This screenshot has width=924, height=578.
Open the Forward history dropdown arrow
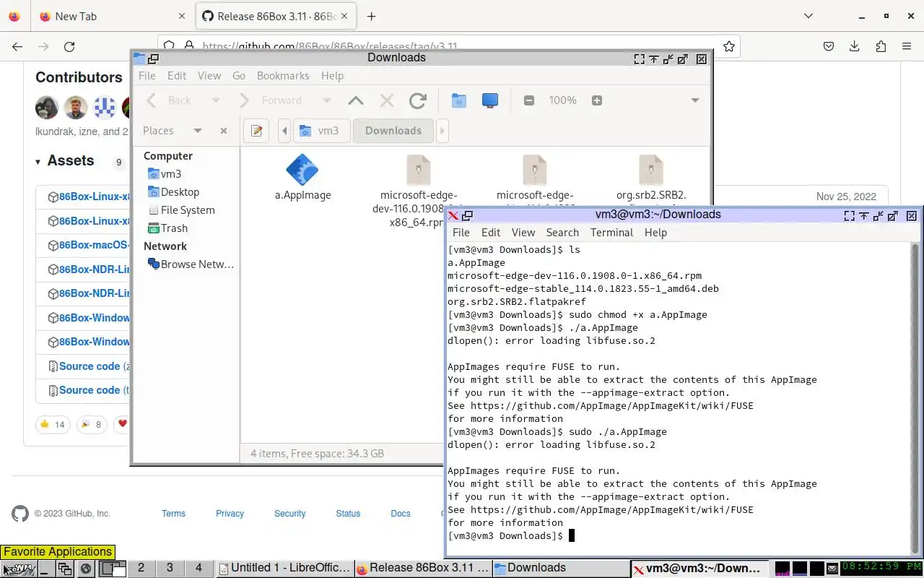click(327, 100)
